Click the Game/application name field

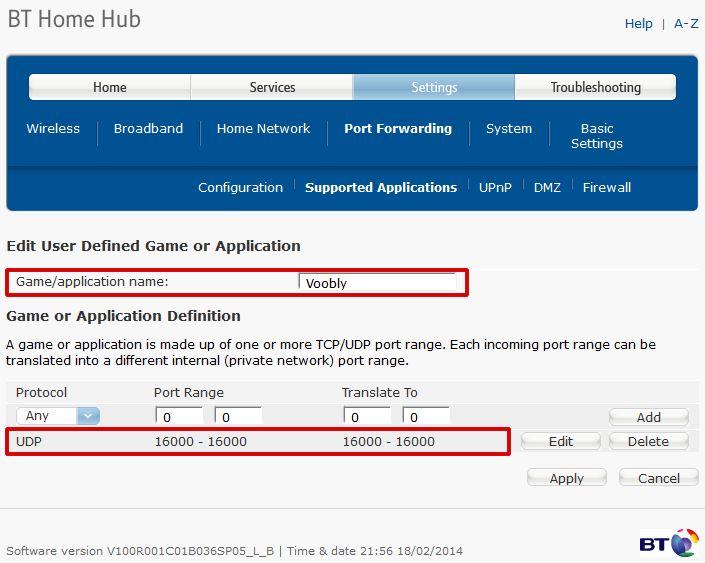coord(377,283)
